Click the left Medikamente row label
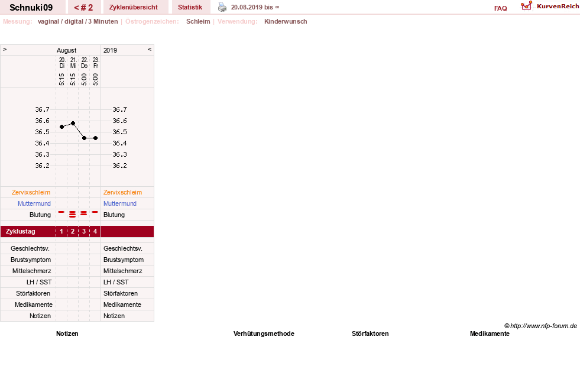Screen dimensions: 580x392 coord(34,304)
